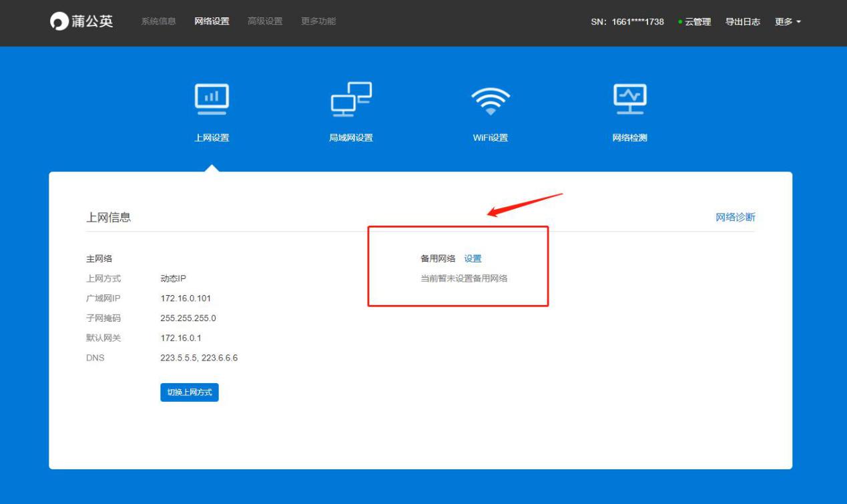Open the 上网设置 monitor icon
The width and height of the screenshot is (847, 504).
click(214, 98)
